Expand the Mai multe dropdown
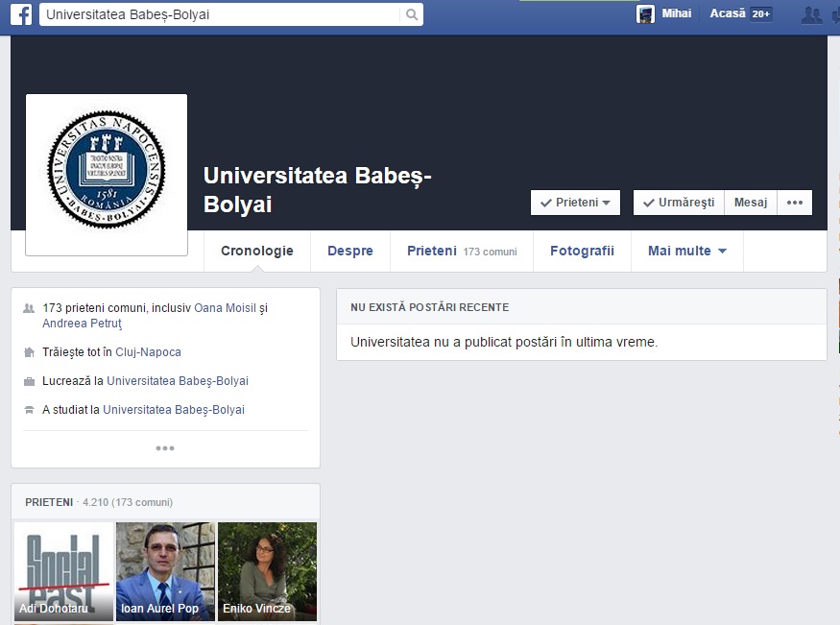840x625 pixels. click(687, 251)
